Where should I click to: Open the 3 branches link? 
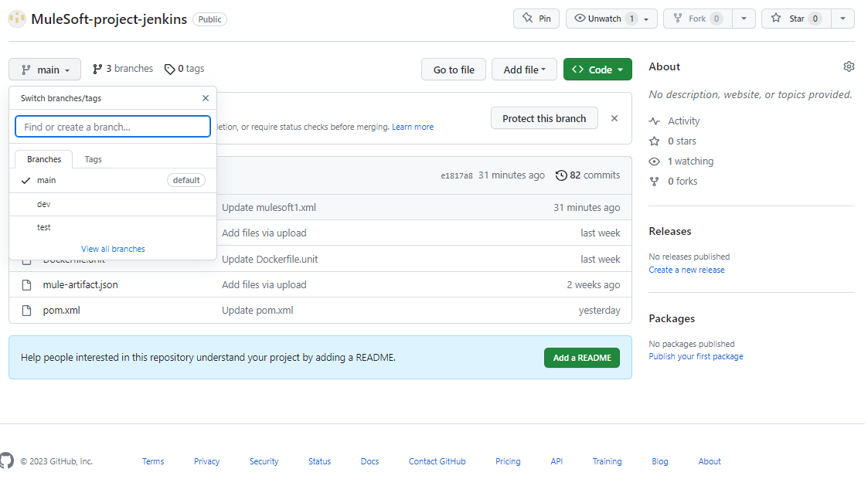click(x=123, y=69)
